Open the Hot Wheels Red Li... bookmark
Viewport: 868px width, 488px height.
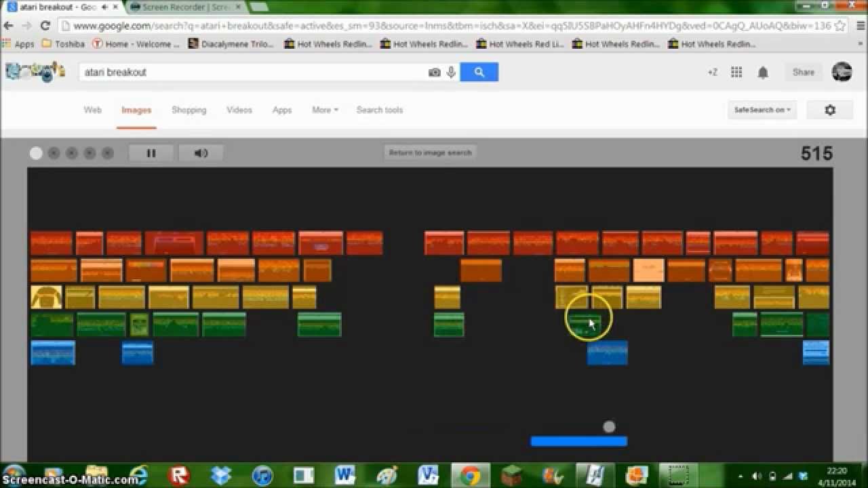coord(519,44)
